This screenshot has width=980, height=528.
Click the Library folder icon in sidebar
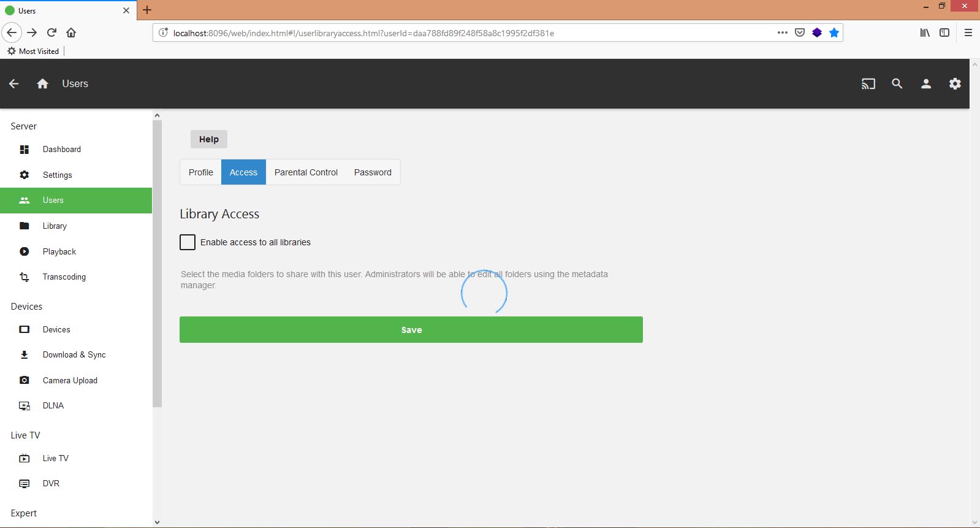(x=25, y=226)
